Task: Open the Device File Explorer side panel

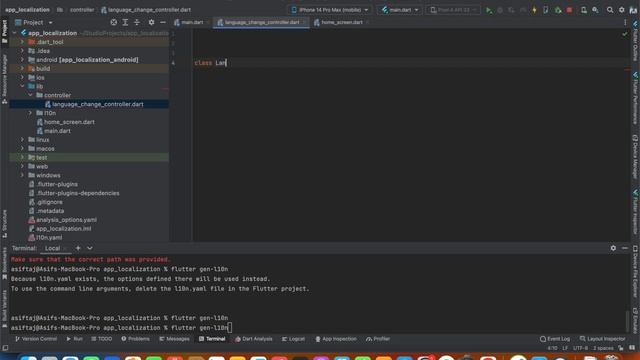Action: point(636,271)
